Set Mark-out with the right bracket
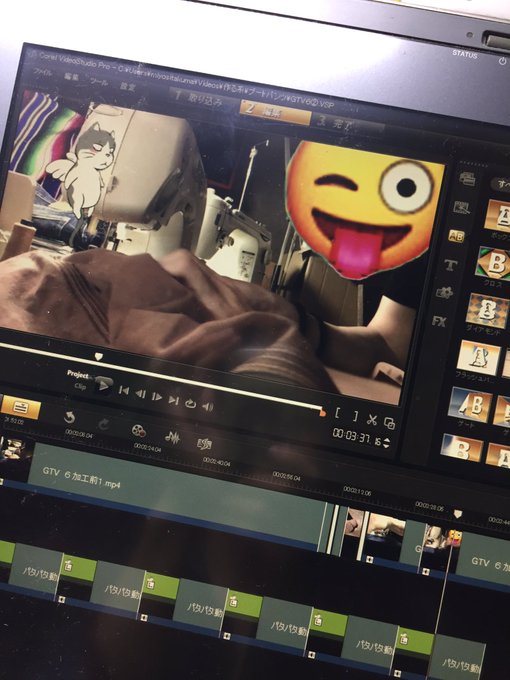The image size is (510, 680). (x=356, y=415)
